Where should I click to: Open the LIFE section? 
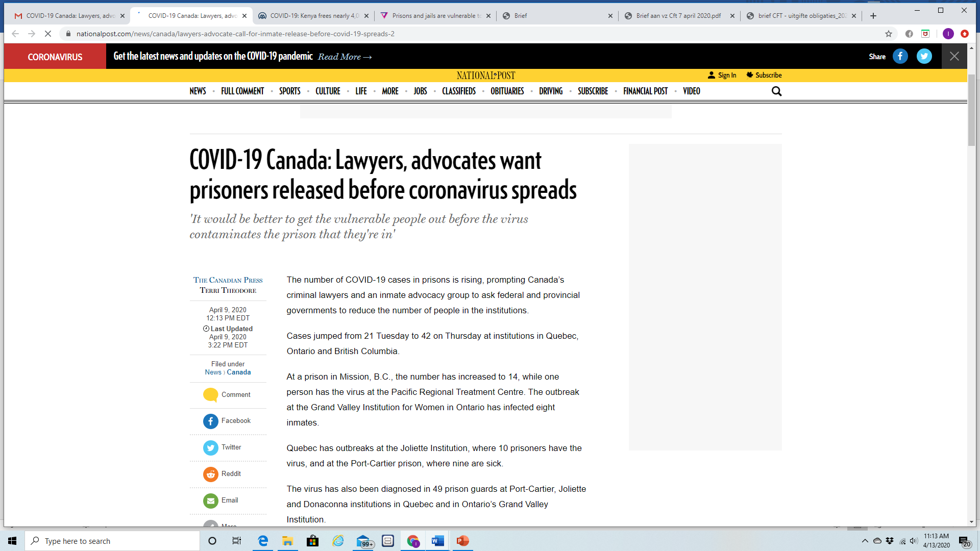click(361, 91)
